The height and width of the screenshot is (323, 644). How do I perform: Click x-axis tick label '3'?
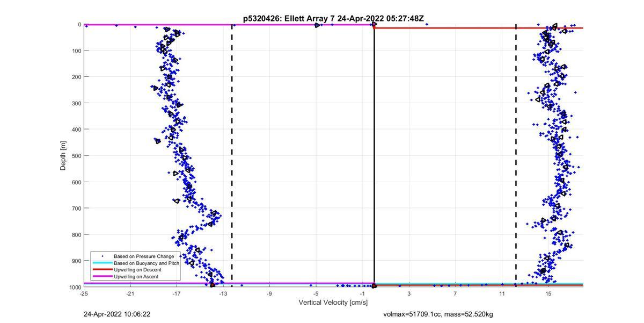tap(409, 293)
